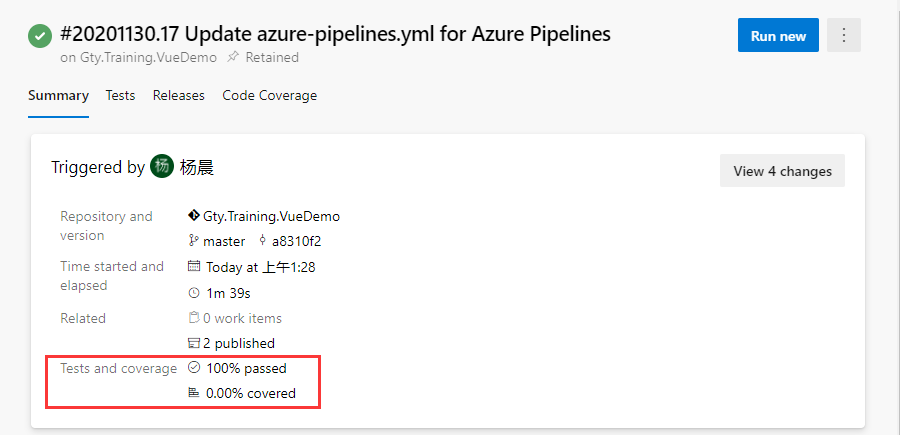Image resolution: width=900 pixels, height=435 pixels.
Task: Go to the Code Coverage tab
Action: pyautogui.click(x=269, y=96)
